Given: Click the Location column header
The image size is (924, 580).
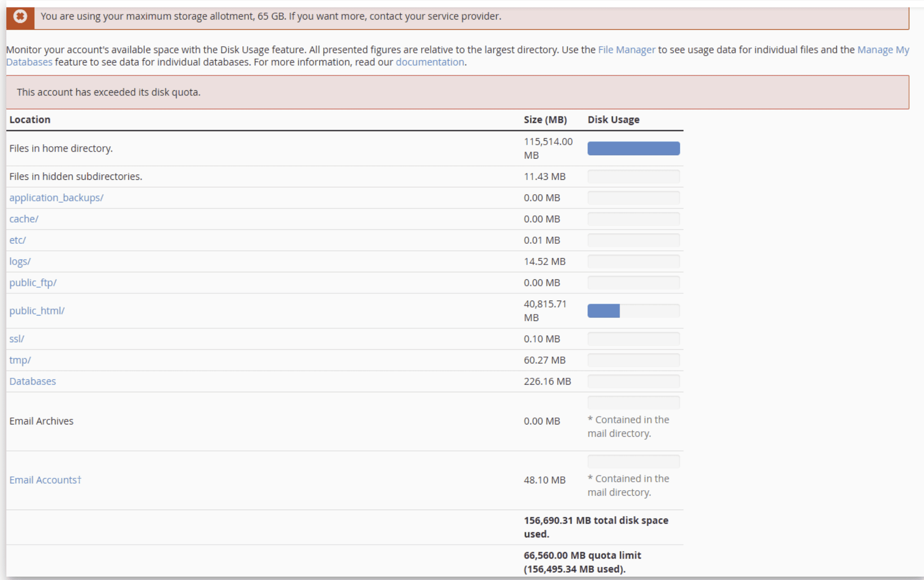Looking at the screenshot, I should (x=30, y=120).
